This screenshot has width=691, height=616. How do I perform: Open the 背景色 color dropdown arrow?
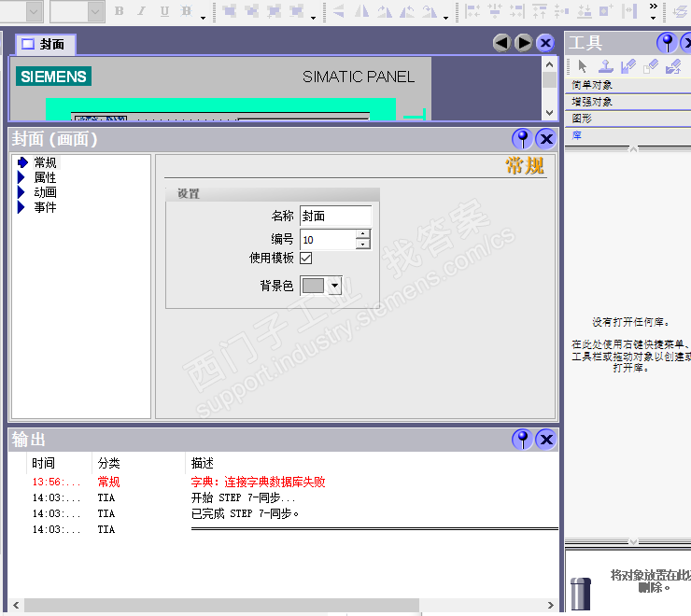(335, 286)
